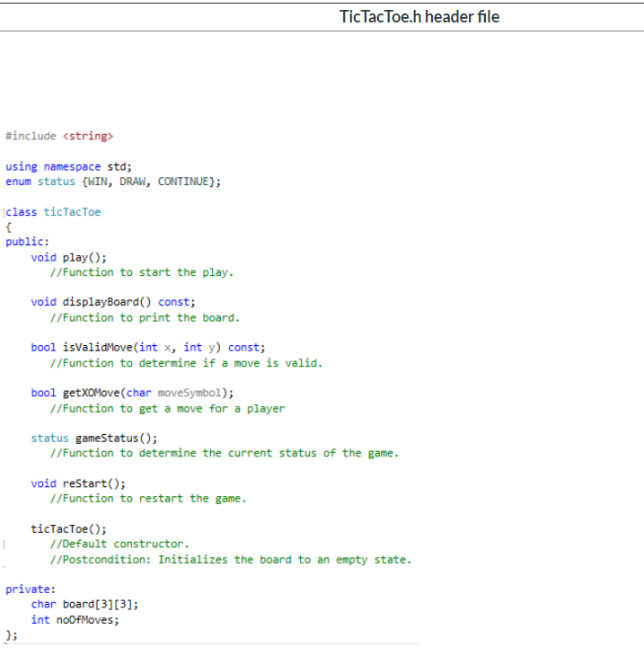Click the current status of the game comment

tap(225, 453)
